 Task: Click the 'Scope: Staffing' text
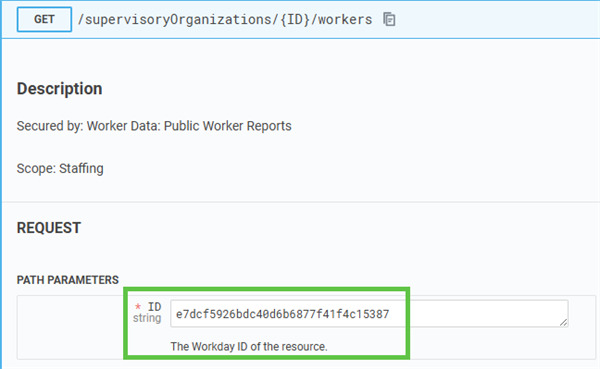[x=60, y=168]
